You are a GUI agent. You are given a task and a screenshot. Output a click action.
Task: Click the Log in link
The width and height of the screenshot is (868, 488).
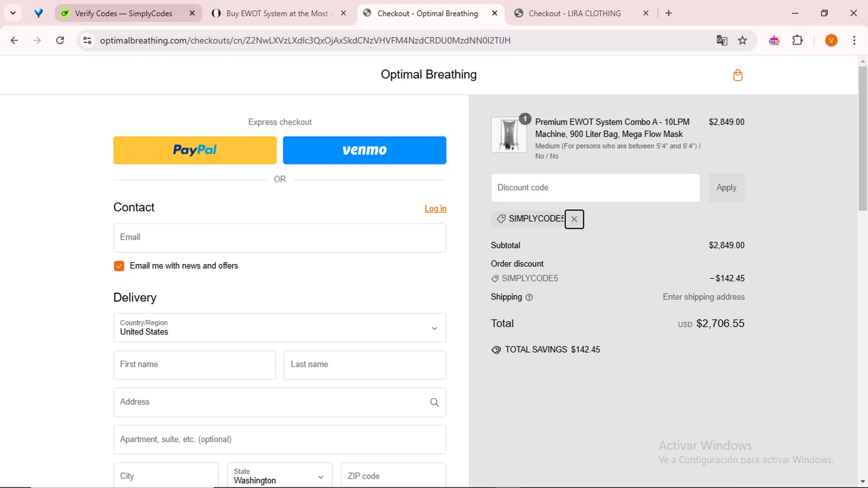point(435,208)
